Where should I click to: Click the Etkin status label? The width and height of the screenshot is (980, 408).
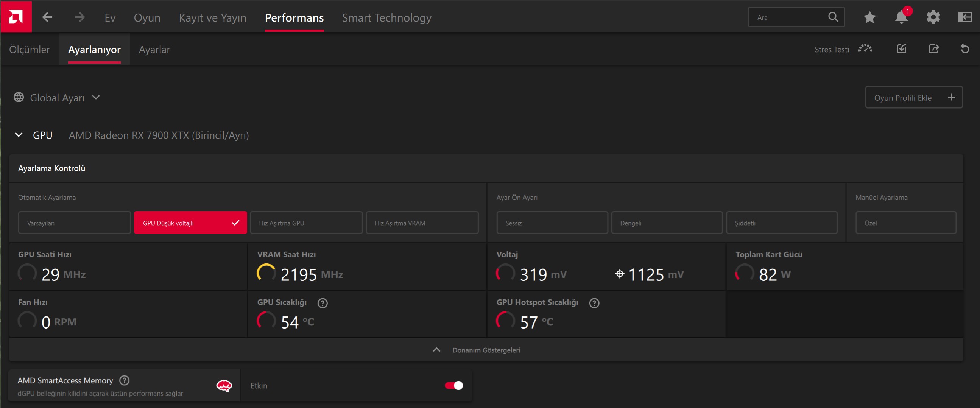[259, 386]
